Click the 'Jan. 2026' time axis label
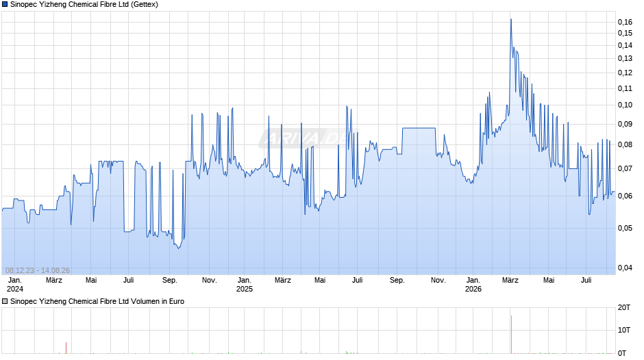Viewport: 644px width, 360px height. (473, 285)
